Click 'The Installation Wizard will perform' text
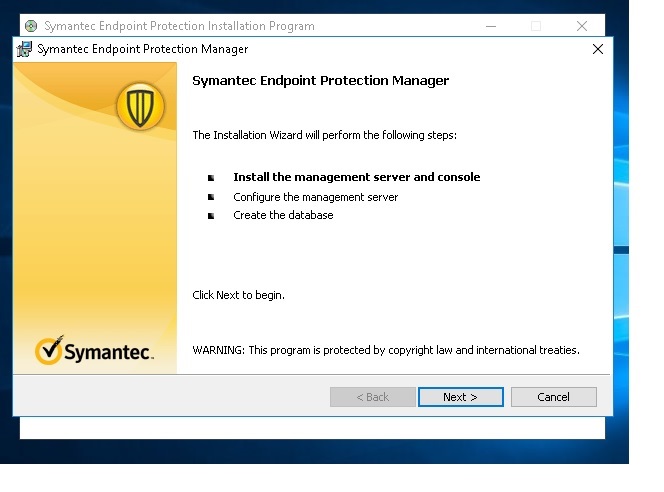This screenshot has height=492, width=664. pos(324,135)
